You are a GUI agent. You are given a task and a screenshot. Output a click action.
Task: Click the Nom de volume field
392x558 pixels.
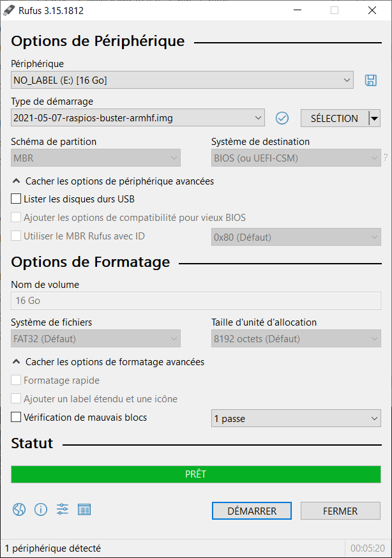[x=196, y=301]
